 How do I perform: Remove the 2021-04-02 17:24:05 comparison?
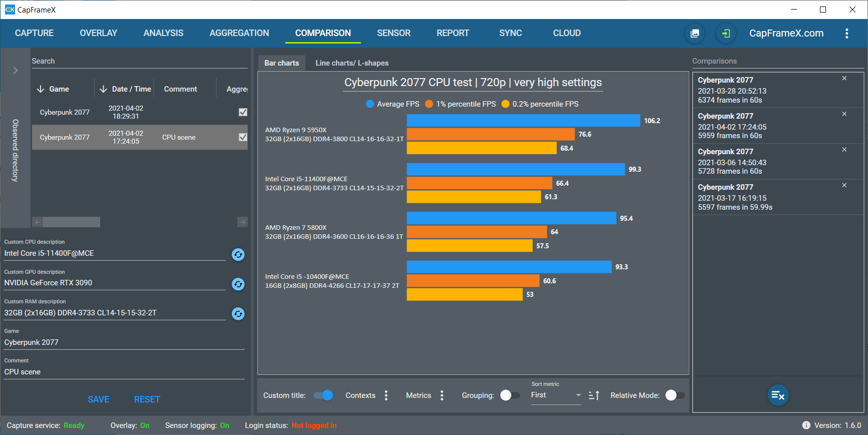pyautogui.click(x=844, y=114)
